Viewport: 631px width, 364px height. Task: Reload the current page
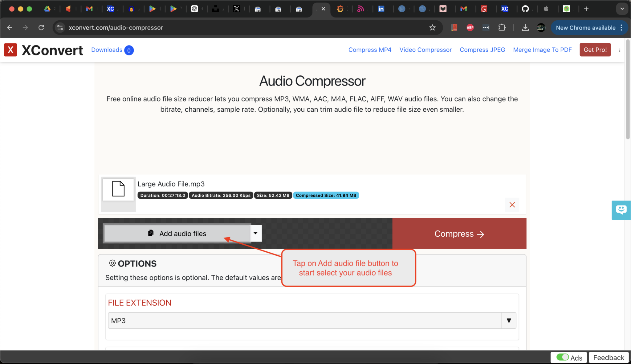pos(41,27)
